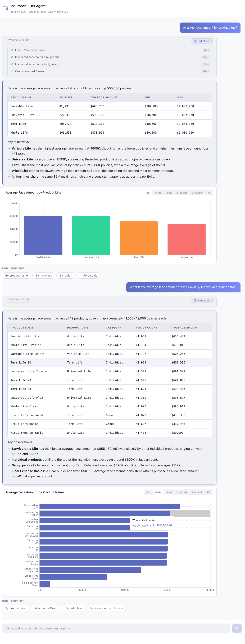The image size is (245, 644).
Task: Click the Insurance EDW Agent chart logo icon
Action: [5, 8]
